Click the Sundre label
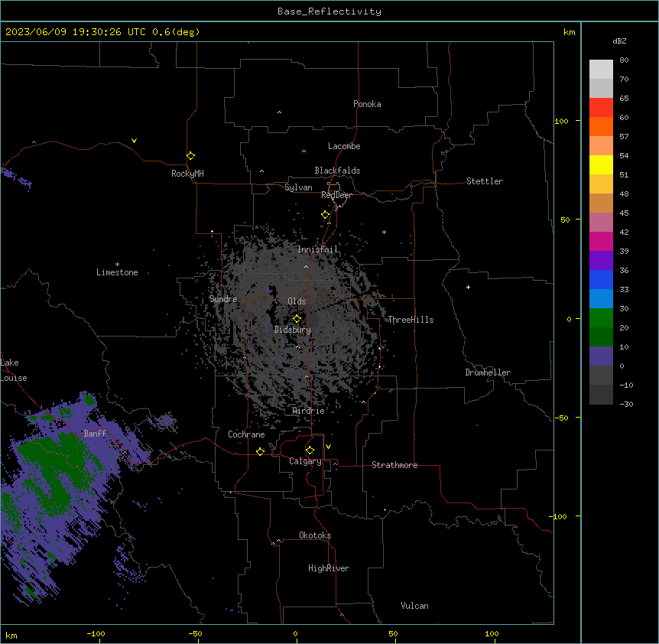Screen dimensions: 659x644 223,299
